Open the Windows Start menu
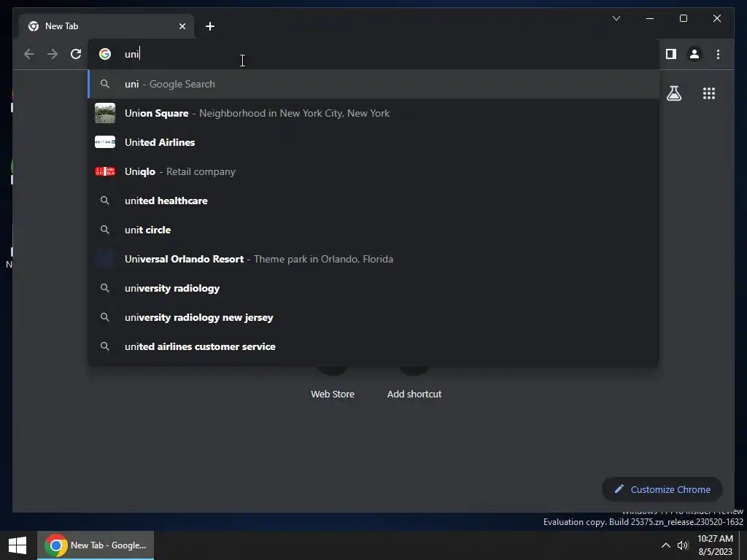This screenshot has width=747, height=560. click(18, 545)
